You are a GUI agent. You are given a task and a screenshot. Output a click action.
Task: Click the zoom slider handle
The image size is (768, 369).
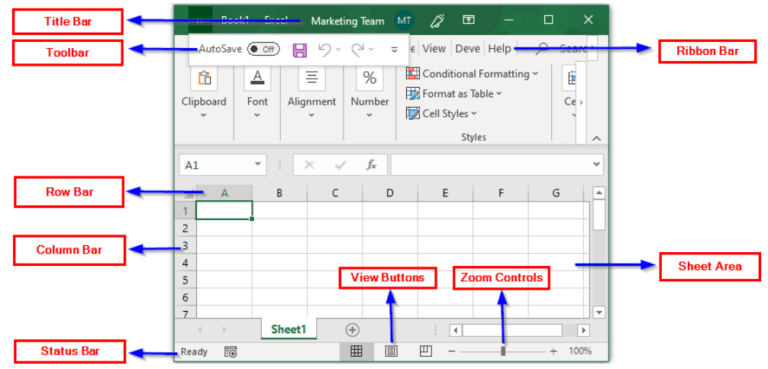[x=503, y=351]
